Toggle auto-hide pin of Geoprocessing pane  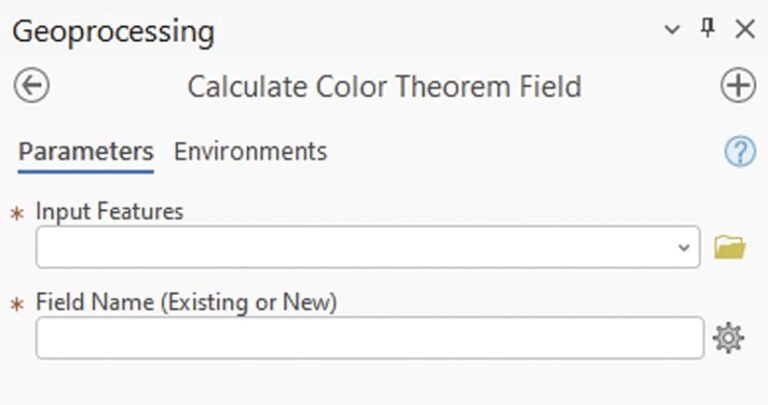tap(708, 29)
